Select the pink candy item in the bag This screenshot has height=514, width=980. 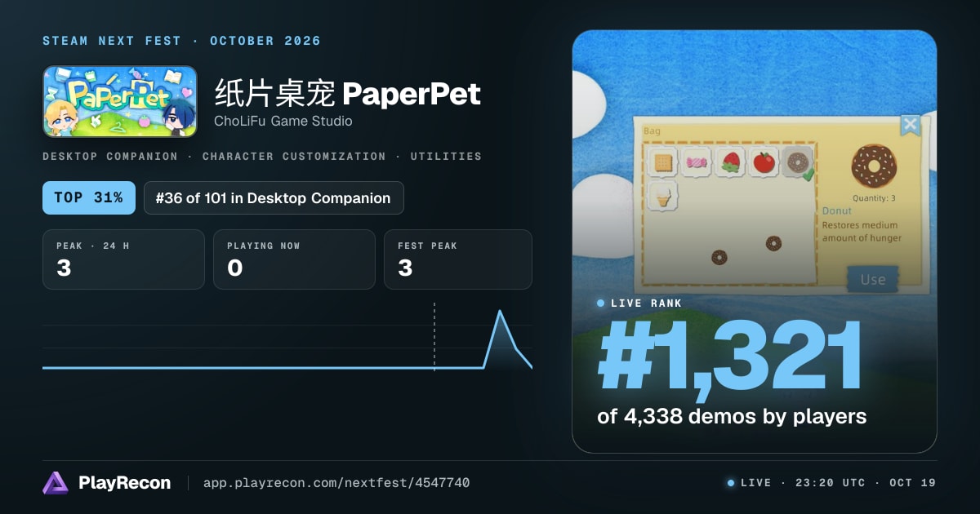[697, 162]
